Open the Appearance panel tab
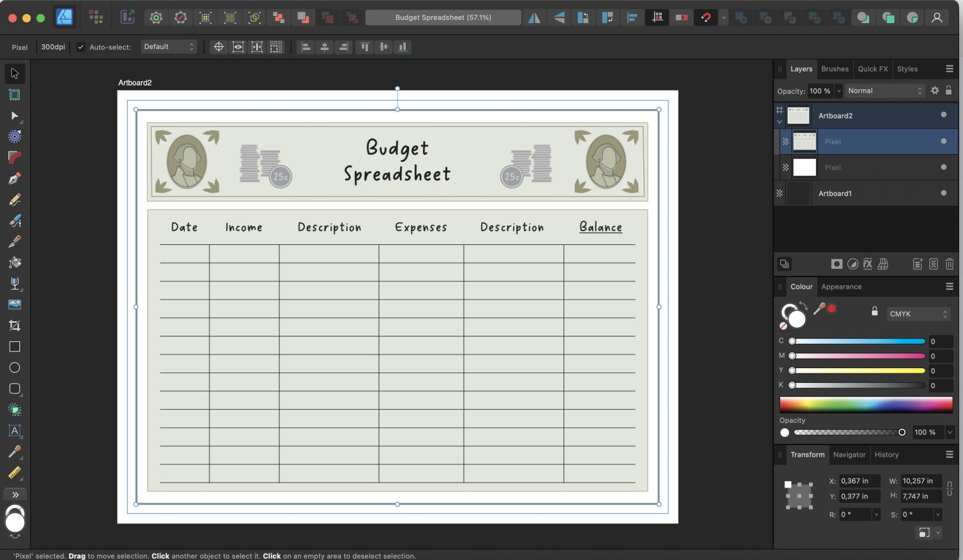 click(x=841, y=287)
